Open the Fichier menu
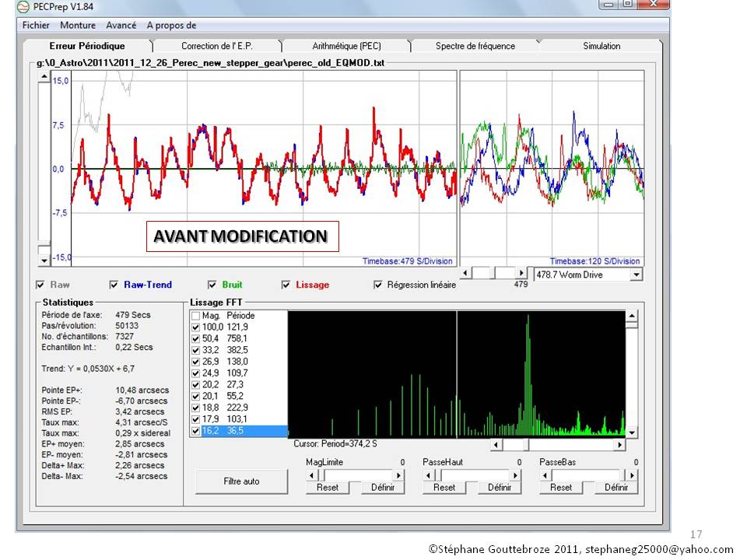The image size is (747, 560). pyautogui.click(x=36, y=26)
